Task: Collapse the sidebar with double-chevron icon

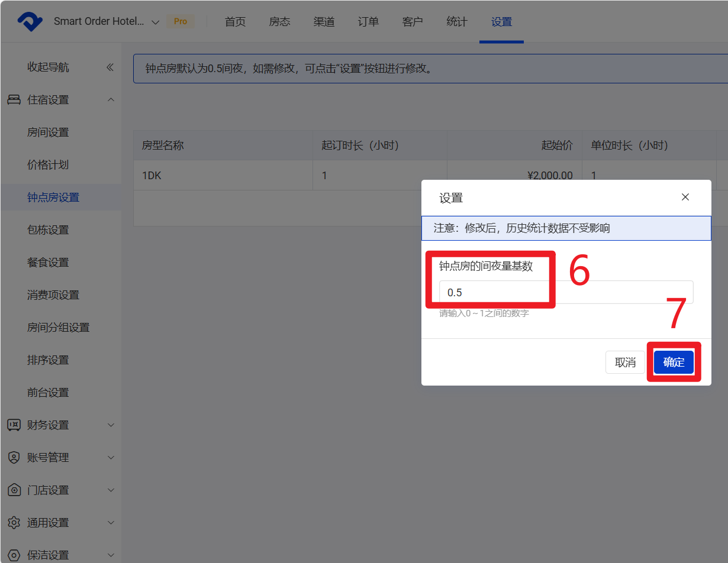Action: click(109, 67)
